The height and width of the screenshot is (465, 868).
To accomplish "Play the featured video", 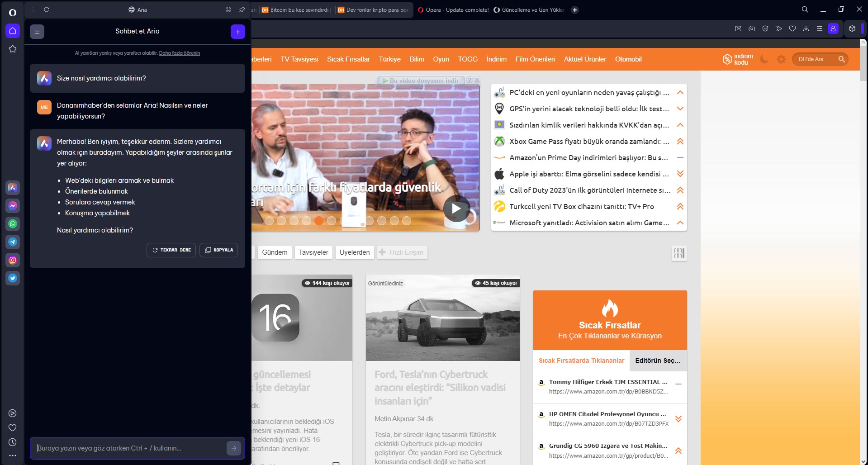I will click(456, 209).
